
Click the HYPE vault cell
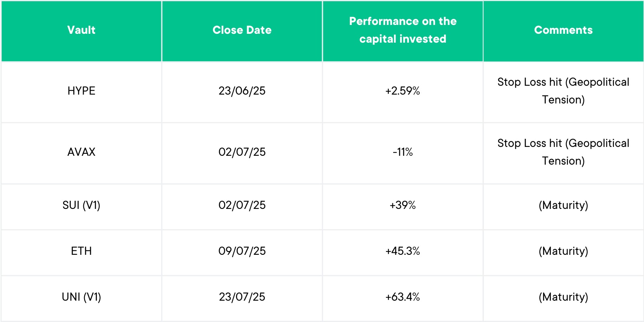tap(81, 91)
